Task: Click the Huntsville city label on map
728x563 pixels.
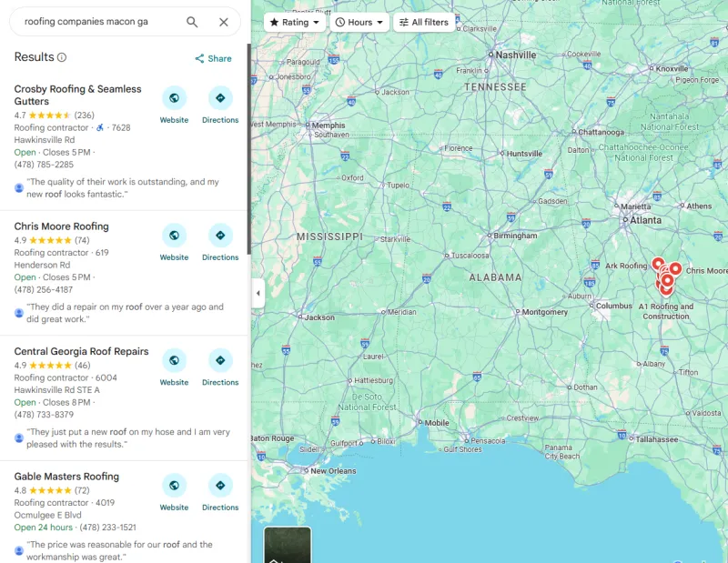Action: pos(524,154)
